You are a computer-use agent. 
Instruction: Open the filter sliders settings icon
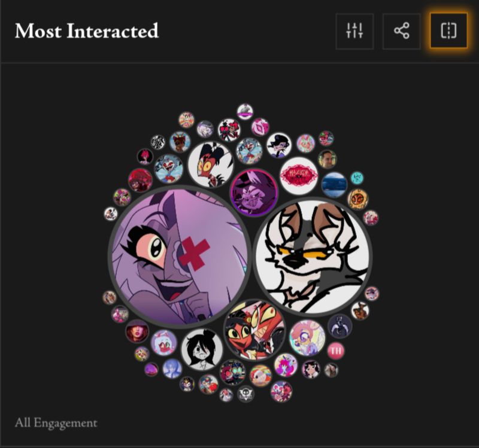point(354,31)
